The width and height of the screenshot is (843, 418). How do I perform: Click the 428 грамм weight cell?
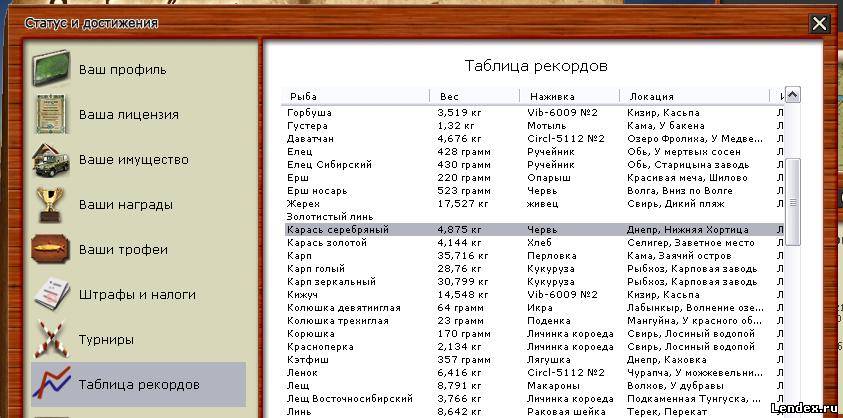point(464,152)
